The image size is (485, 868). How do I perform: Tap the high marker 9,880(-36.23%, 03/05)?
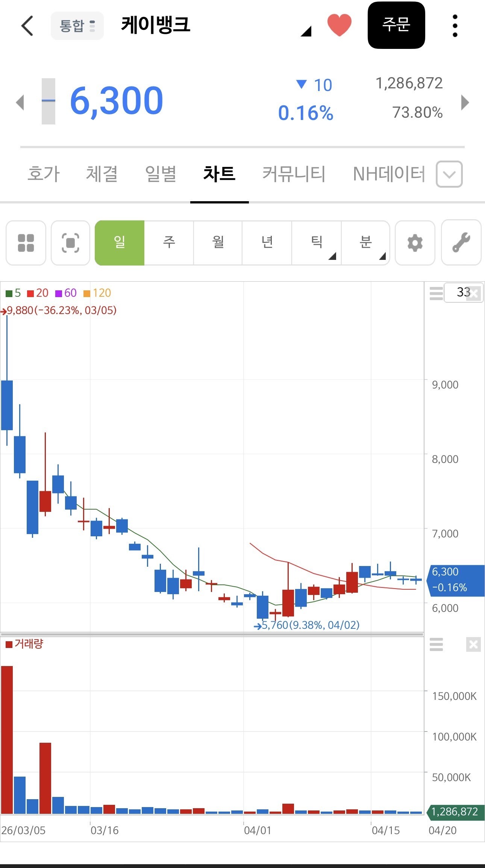[59, 311]
